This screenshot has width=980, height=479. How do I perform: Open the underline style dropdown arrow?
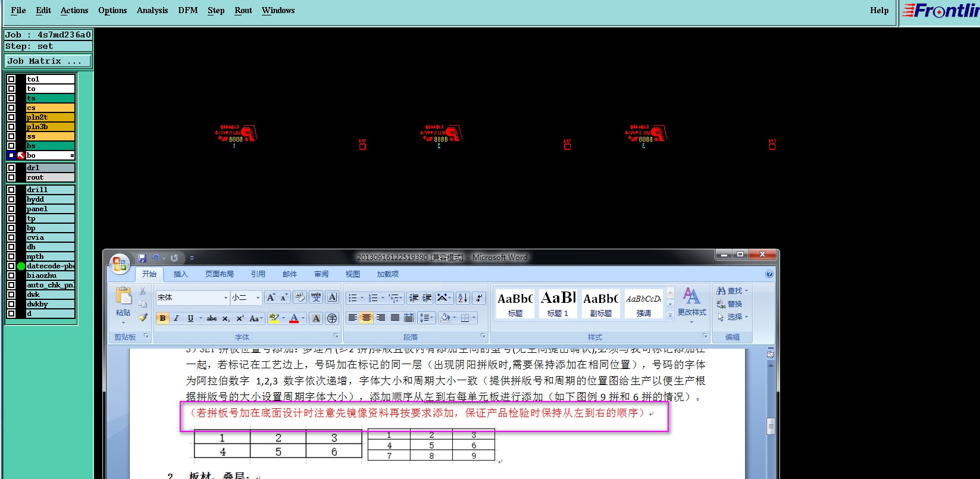[x=201, y=318]
